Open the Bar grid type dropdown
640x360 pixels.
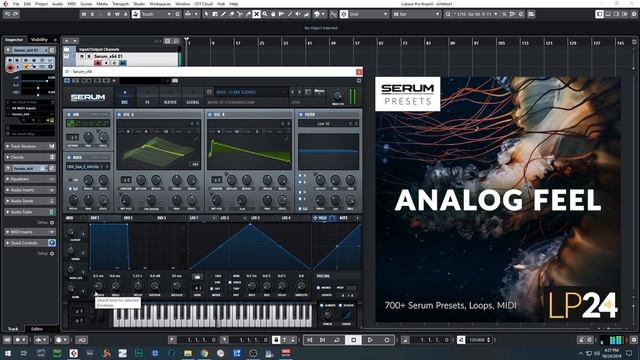point(416,14)
